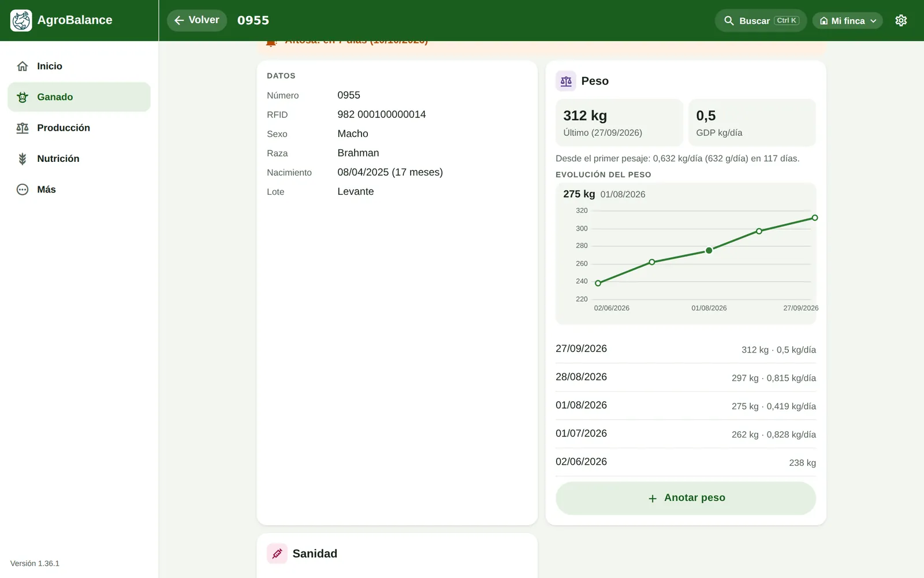Click the Ganado cow icon

(x=23, y=97)
